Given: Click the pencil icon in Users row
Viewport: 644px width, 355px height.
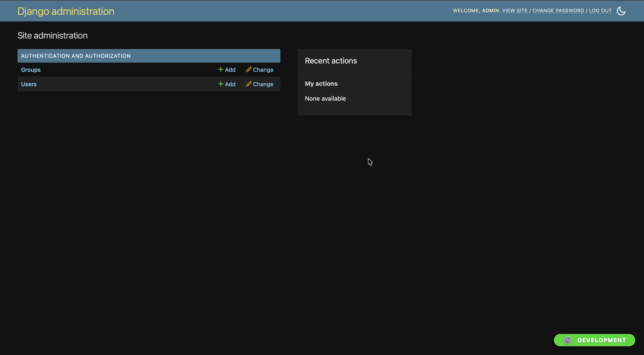Looking at the screenshot, I should pos(248,84).
